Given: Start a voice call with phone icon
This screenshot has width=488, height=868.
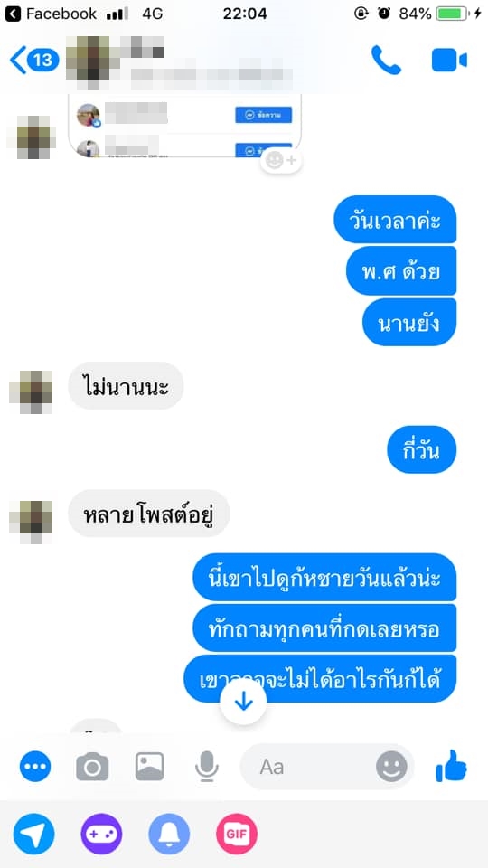Looking at the screenshot, I should pyautogui.click(x=386, y=60).
